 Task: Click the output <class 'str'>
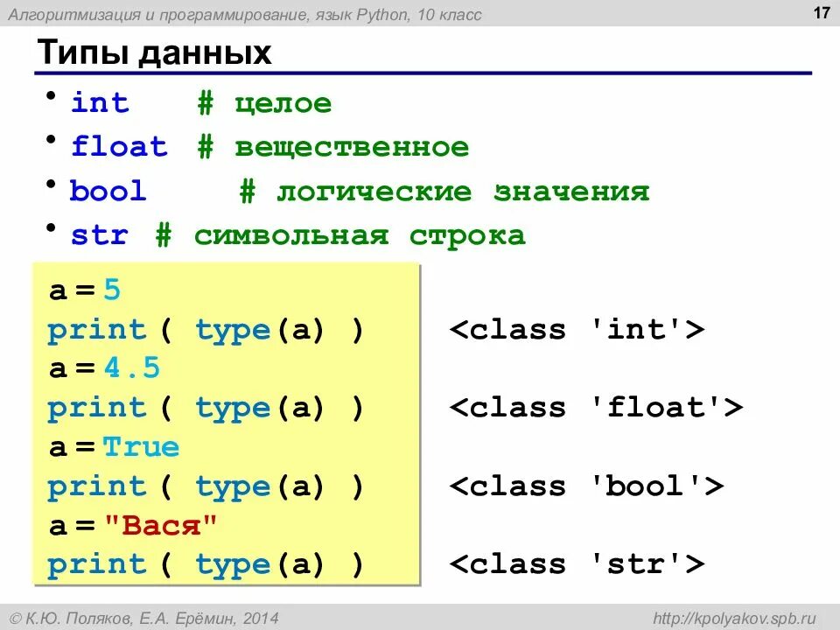point(577,563)
